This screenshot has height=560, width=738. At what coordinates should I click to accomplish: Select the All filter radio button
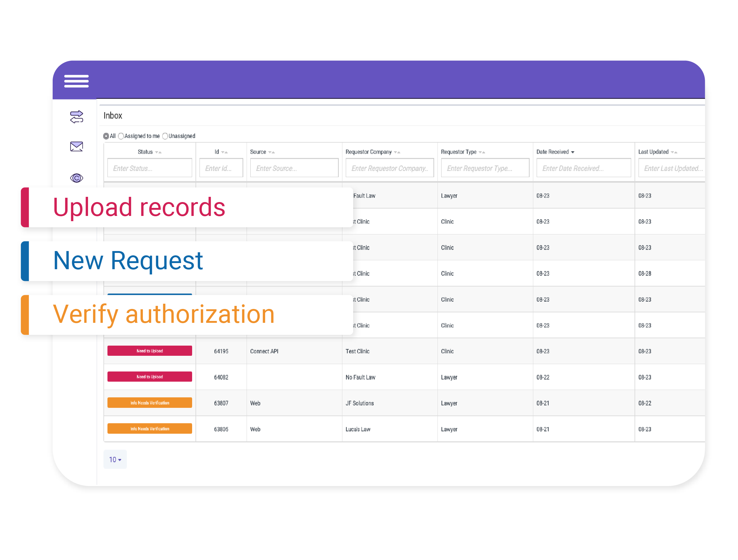(106, 136)
